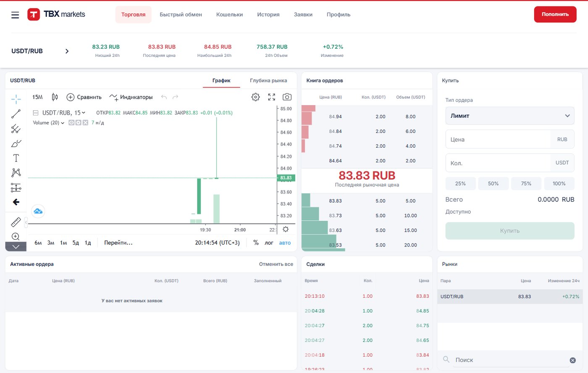Collapse the chart legend with minus box
588x373 pixels.
tap(36, 113)
